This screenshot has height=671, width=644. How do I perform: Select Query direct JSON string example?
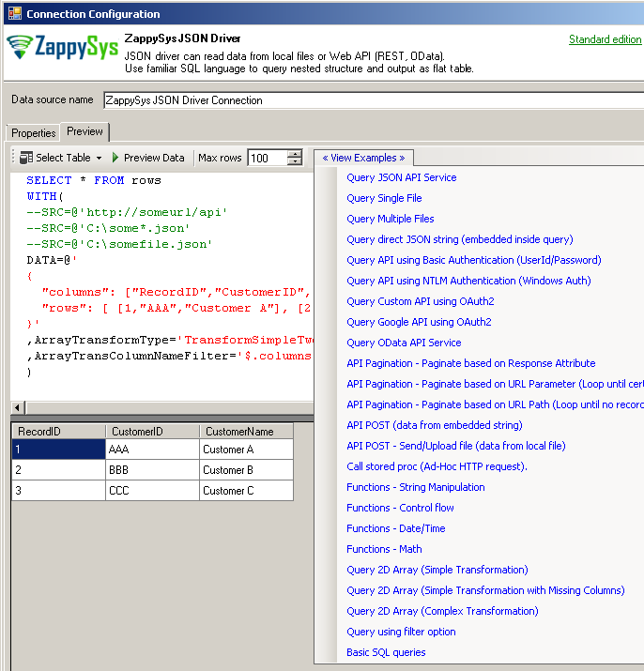459,239
